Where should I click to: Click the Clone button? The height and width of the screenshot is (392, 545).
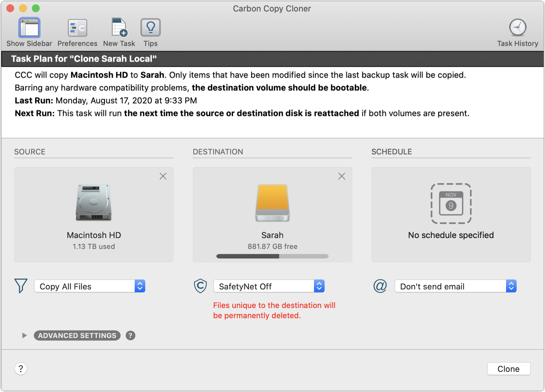point(509,369)
